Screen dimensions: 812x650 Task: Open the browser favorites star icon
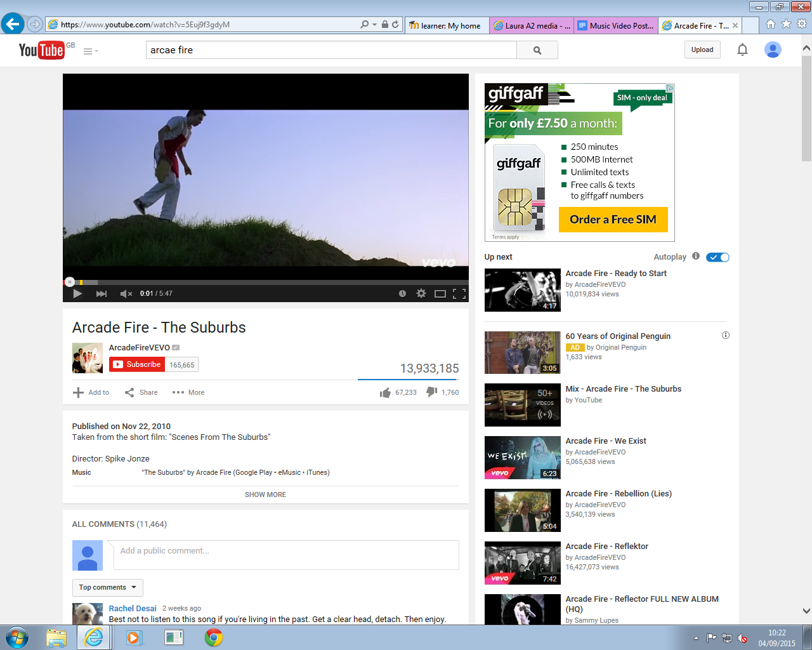tap(786, 24)
